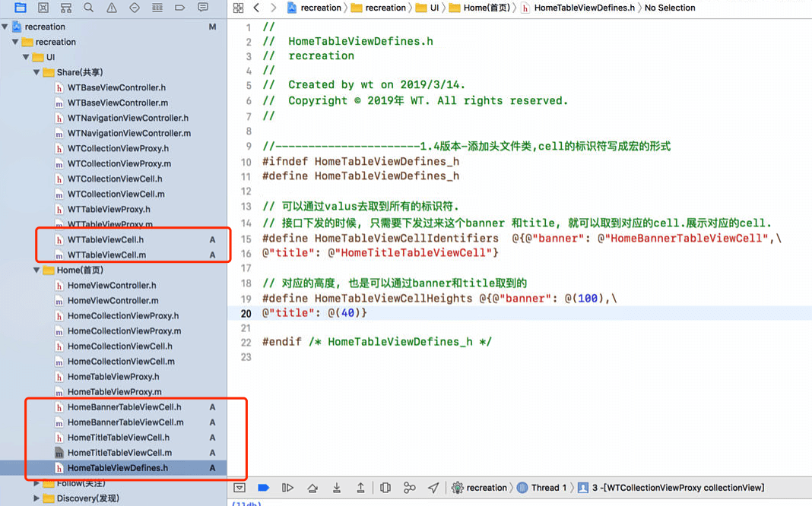This screenshot has height=506, width=812.
Task: Open the related items grid menu
Action: pyautogui.click(x=238, y=8)
